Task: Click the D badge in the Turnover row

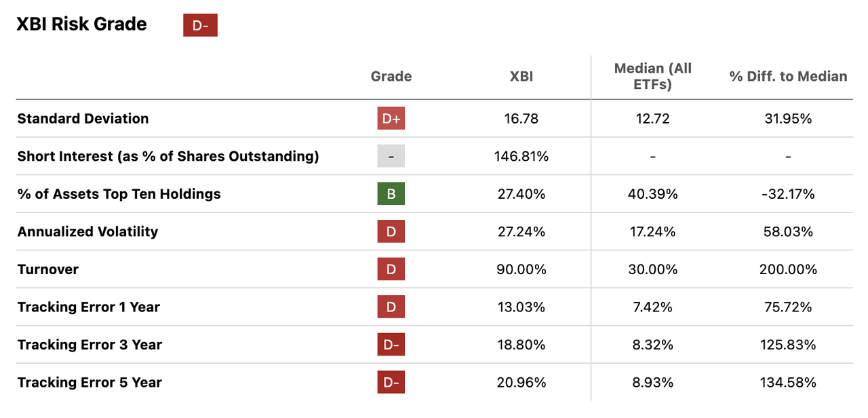Action: pyautogui.click(x=391, y=269)
